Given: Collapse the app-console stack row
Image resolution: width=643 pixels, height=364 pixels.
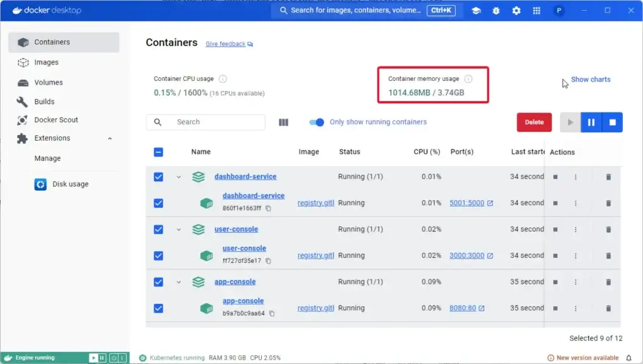Looking at the screenshot, I should pyautogui.click(x=179, y=282).
